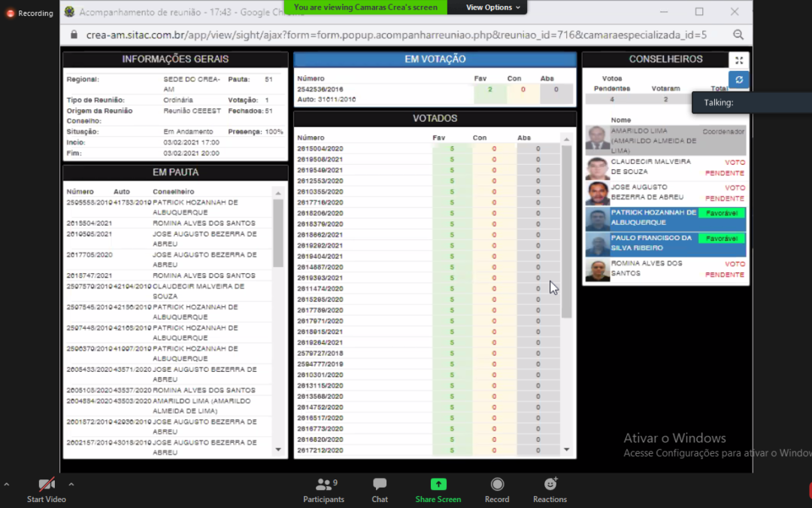
Task: Click Fav column header in Votados table
Action: 438,138
